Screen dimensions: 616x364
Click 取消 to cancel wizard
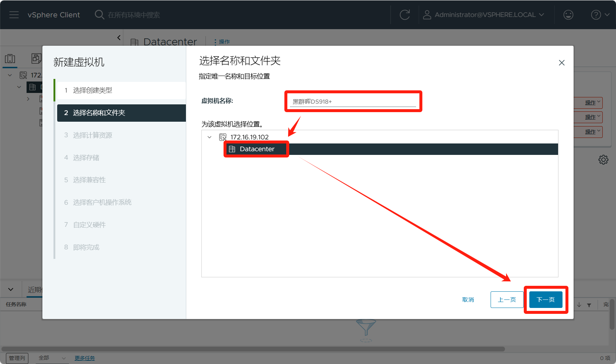pos(468,299)
